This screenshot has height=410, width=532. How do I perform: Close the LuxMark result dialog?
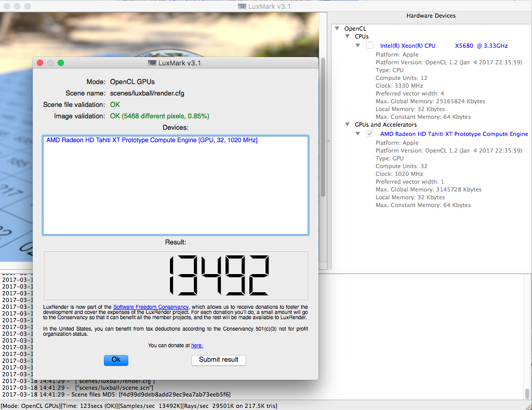pos(40,63)
